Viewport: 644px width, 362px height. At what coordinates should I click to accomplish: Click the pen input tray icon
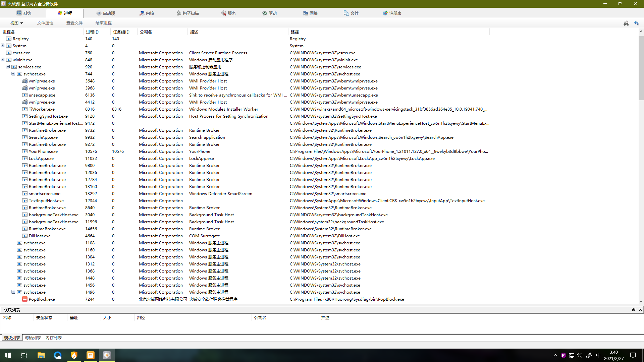pyautogui.click(x=589, y=355)
